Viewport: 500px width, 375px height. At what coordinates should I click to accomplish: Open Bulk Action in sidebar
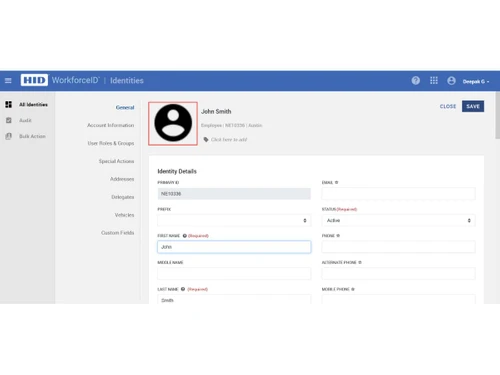pos(32,136)
